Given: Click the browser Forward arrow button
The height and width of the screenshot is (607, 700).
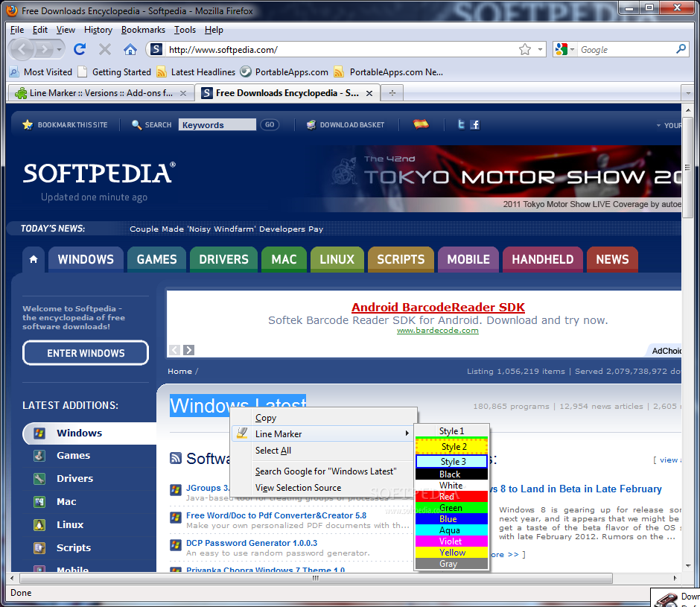Looking at the screenshot, I should pyautogui.click(x=45, y=50).
